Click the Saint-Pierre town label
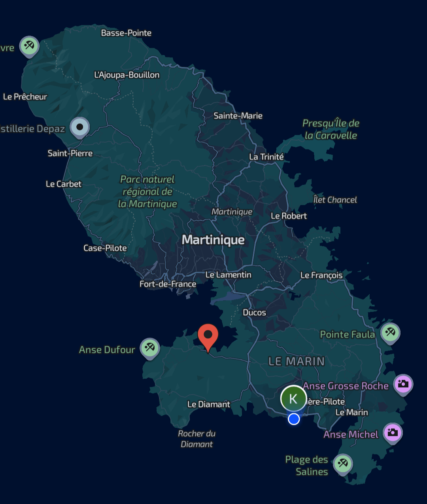 click(70, 153)
